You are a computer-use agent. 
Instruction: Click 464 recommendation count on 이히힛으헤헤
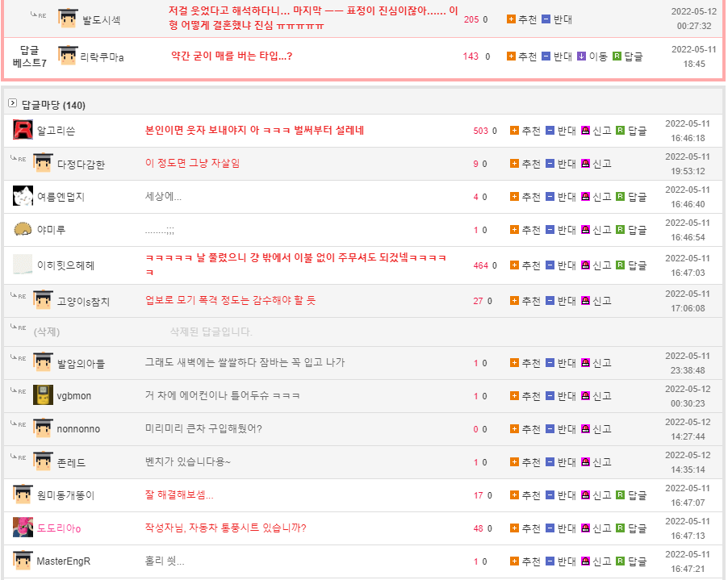click(x=480, y=265)
